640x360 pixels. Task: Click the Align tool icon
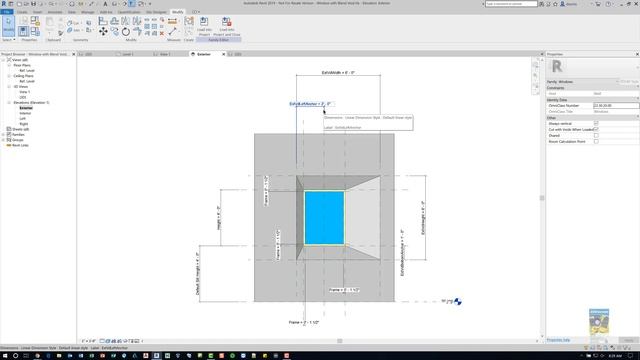click(103, 21)
